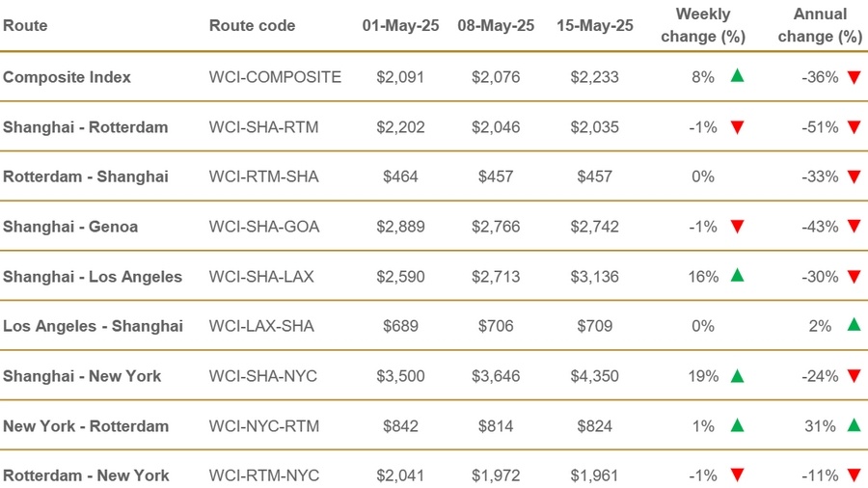Click the green up arrow in Composite Index weekly change
868x488 pixels.
pos(737,76)
